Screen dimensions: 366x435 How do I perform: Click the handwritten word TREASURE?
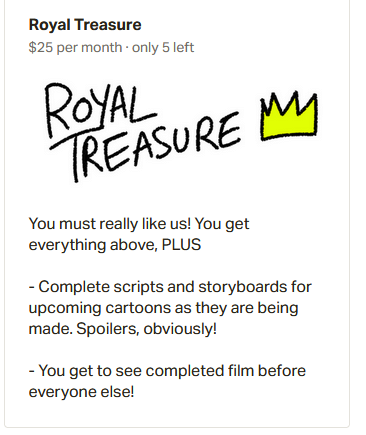click(x=146, y=147)
